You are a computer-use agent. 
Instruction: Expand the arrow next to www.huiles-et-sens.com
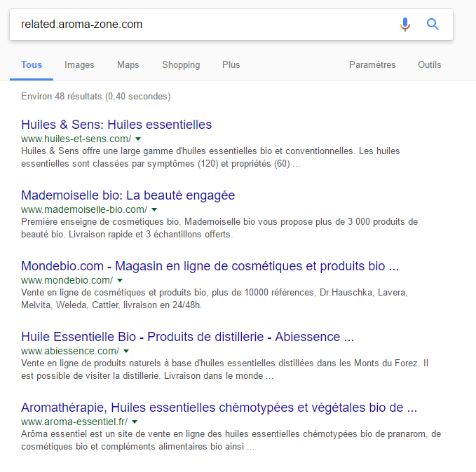(138, 139)
